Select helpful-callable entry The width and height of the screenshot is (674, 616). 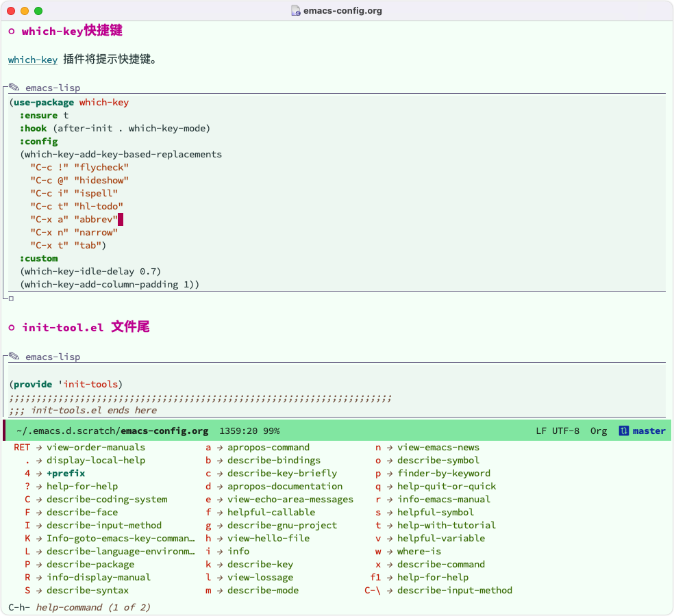point(271,512)
